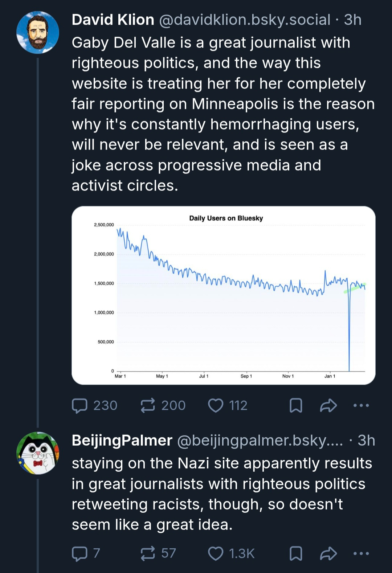The width and height of the screenshot is (392, 573).
Task: Like BeijingPalmer's reply
Action: pos(216,553)
